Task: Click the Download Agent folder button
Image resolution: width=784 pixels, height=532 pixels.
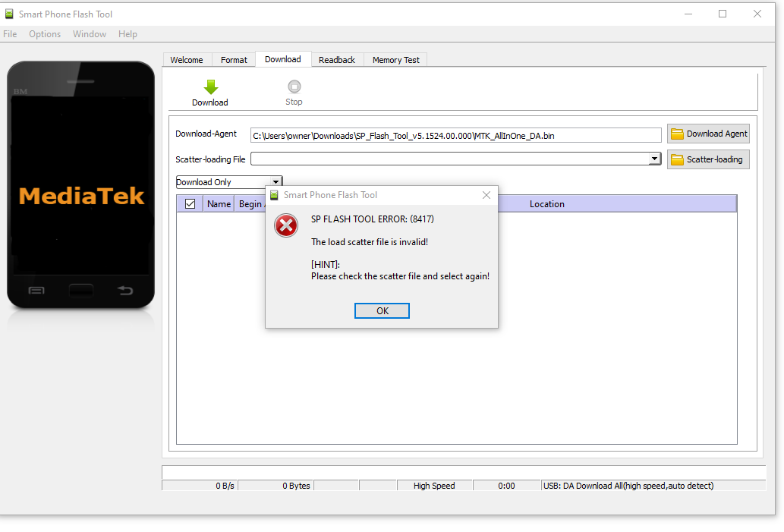Action: 708,134
